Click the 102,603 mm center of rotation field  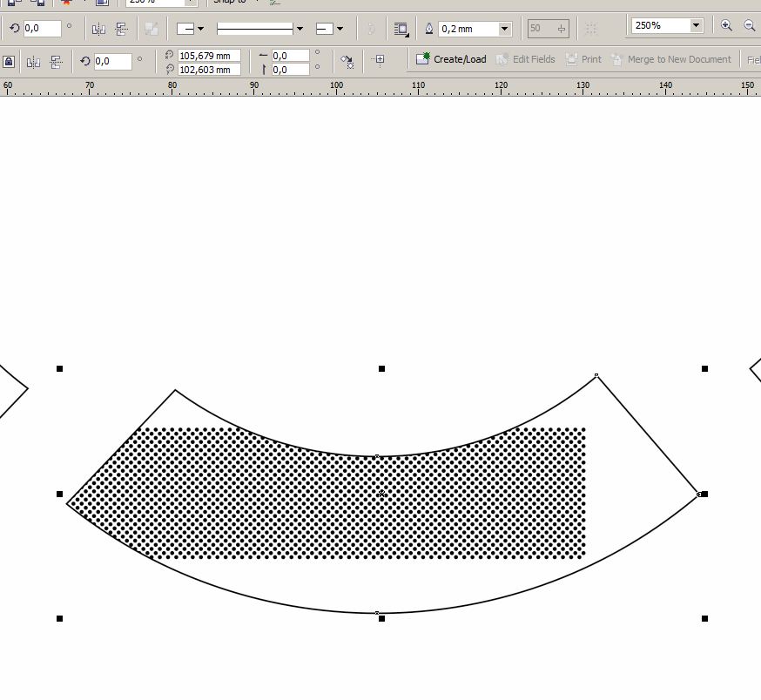[209, 70]
